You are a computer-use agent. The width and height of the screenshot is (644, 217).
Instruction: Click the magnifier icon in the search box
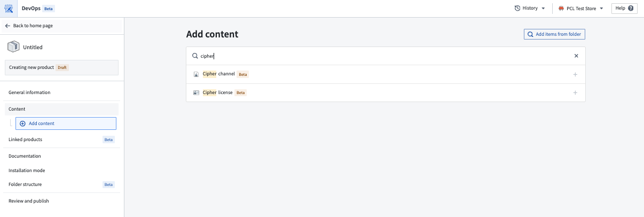coord(195,56)
